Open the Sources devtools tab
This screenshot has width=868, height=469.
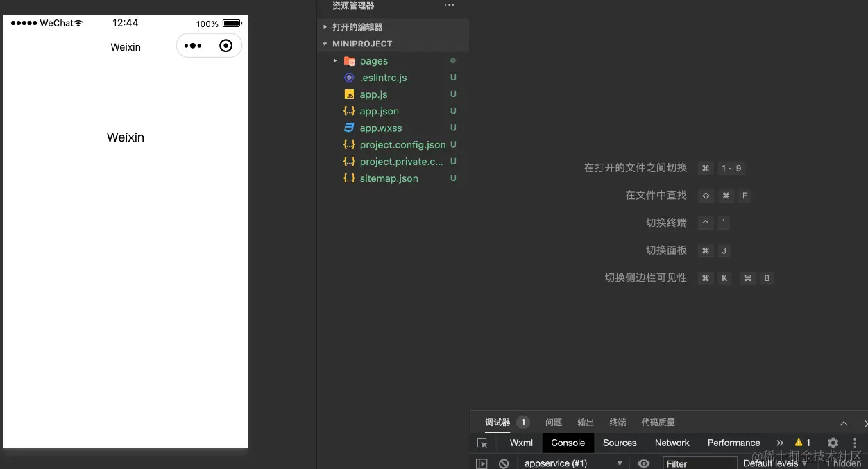point(620,443)
